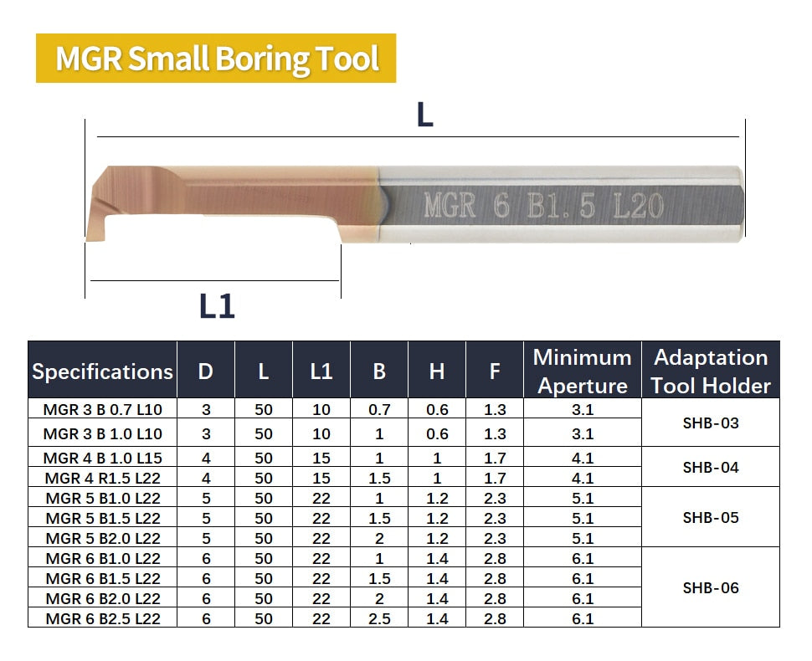Click the SHB-06 tool holder cell

pyautogui.click(x=710, y=587)
